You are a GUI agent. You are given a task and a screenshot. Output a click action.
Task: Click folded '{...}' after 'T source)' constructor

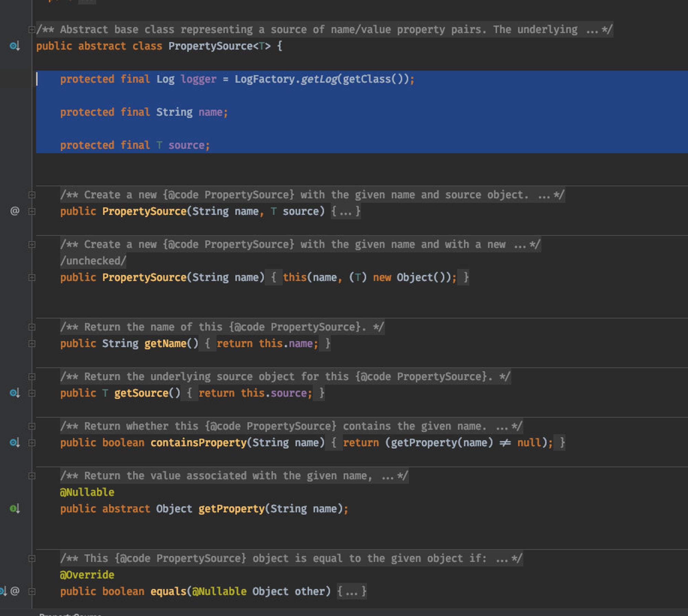coord(346,211)
